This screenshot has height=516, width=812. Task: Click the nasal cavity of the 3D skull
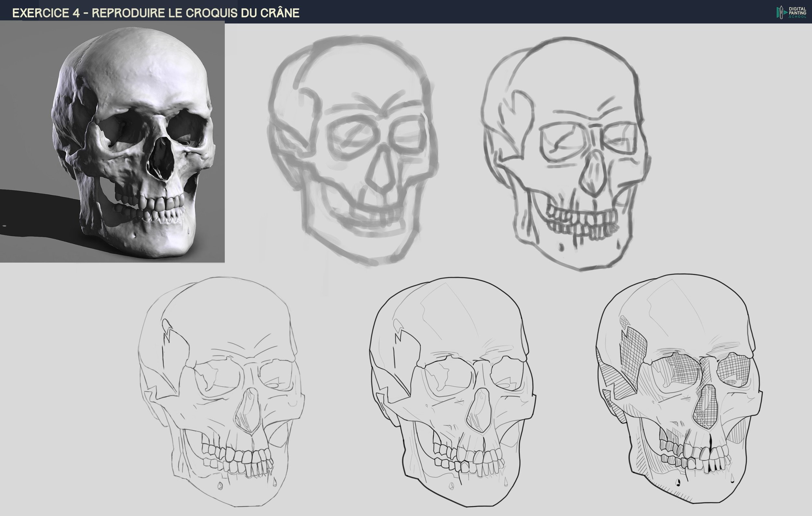(161, 158)
